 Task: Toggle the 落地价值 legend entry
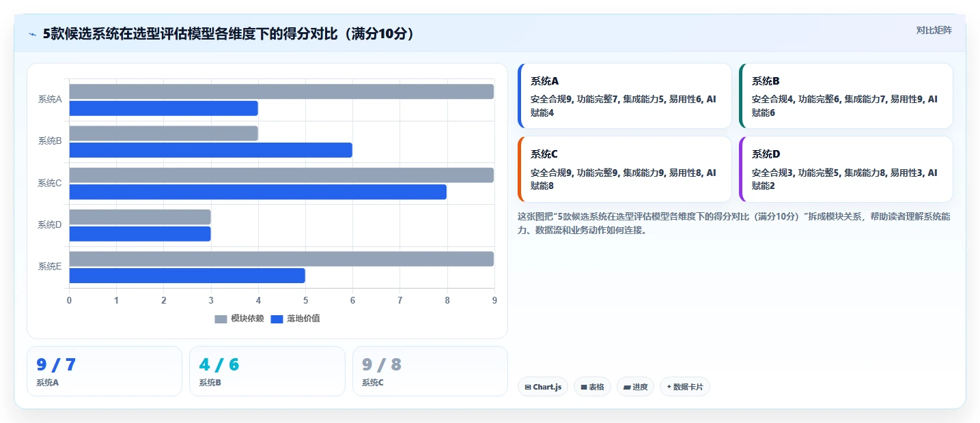[x=295, y=319]
